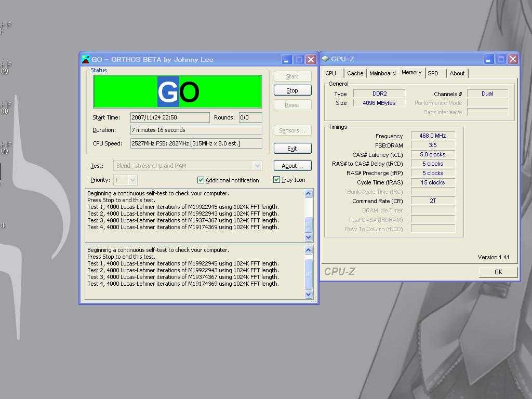Click down arrow of upper log scrollbar
Image resolution: width=532 pixels, height=399 pixels.
tap(309, 237)
